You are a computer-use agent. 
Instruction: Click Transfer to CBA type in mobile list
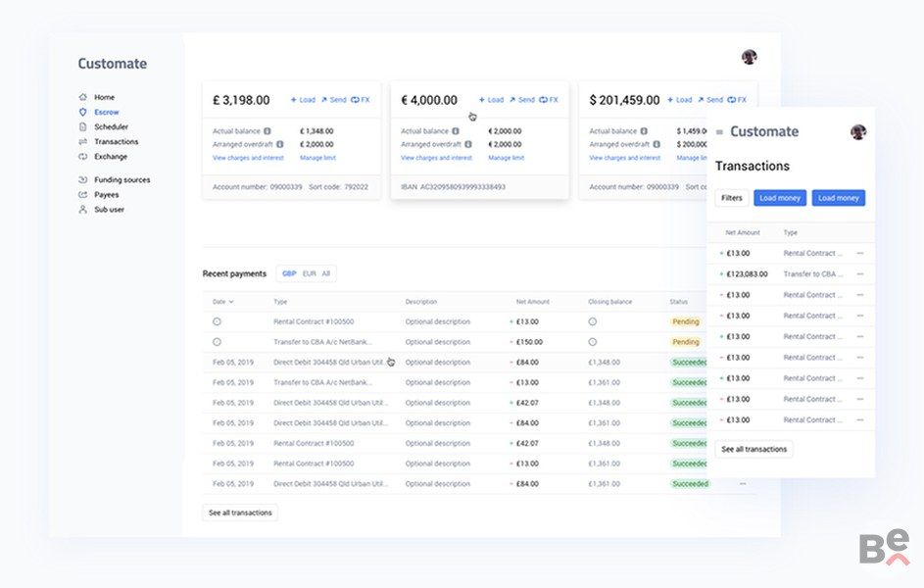pos(812,274)
